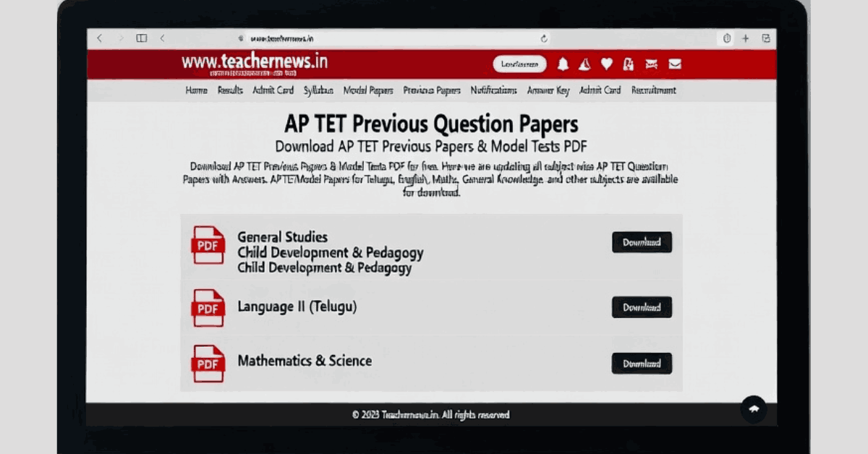Click the browser back navigation arrow
The image size is (868, 454).
pyautogui.click(x=99, y=38)
